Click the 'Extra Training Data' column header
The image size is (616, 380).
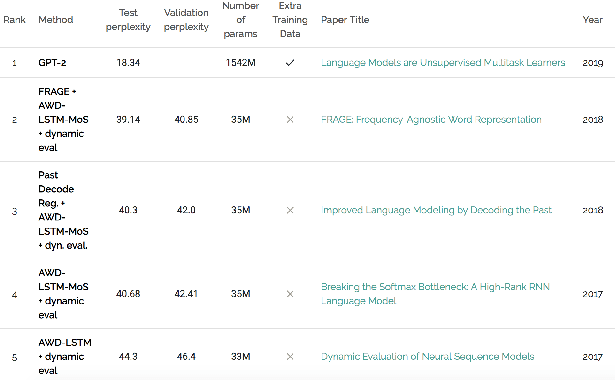pyautogui.click(x=290, y=20)
